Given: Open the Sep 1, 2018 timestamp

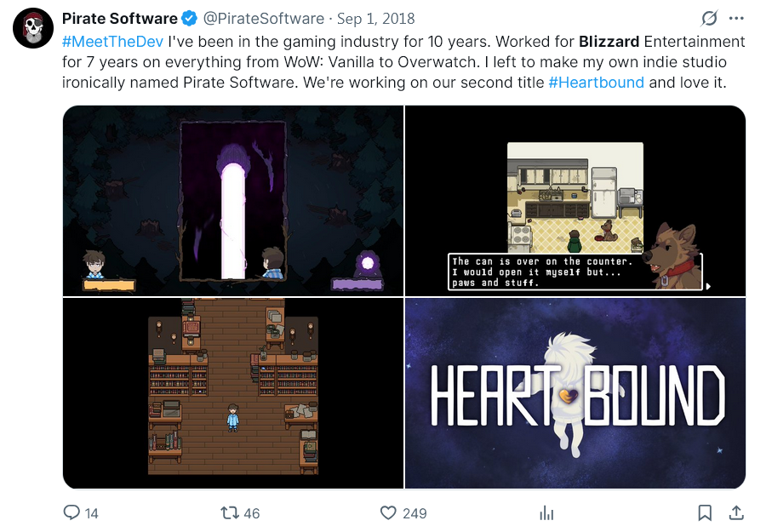Looking at the screenshot, I should (375, 19).
